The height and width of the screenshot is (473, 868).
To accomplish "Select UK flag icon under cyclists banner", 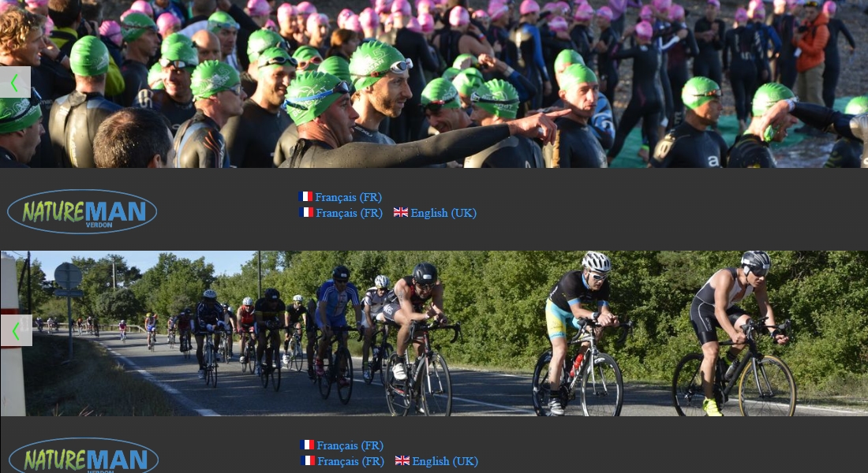I will pos(402,460).
